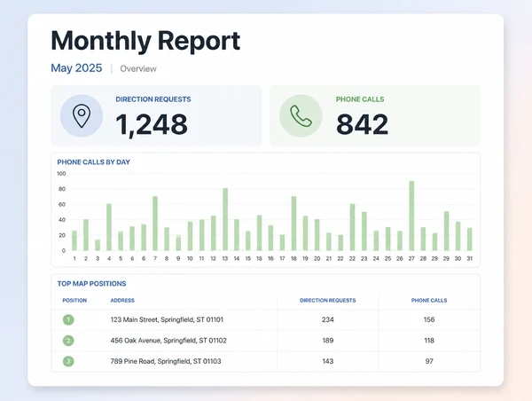532x401 pixels.
Task: Click the day 14 x-axis label
Action: click(x=237, y=259)
